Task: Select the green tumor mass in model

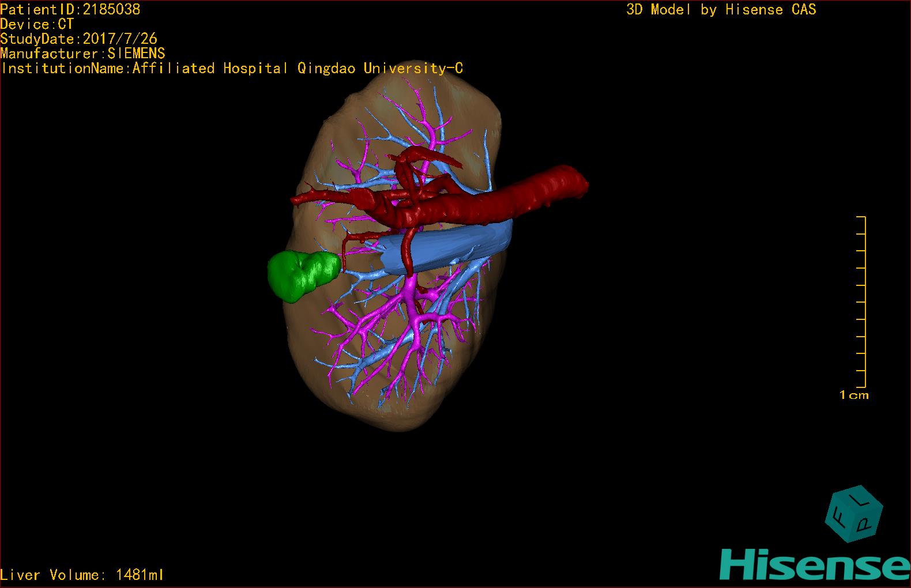Action: click(x=301, y=275)
